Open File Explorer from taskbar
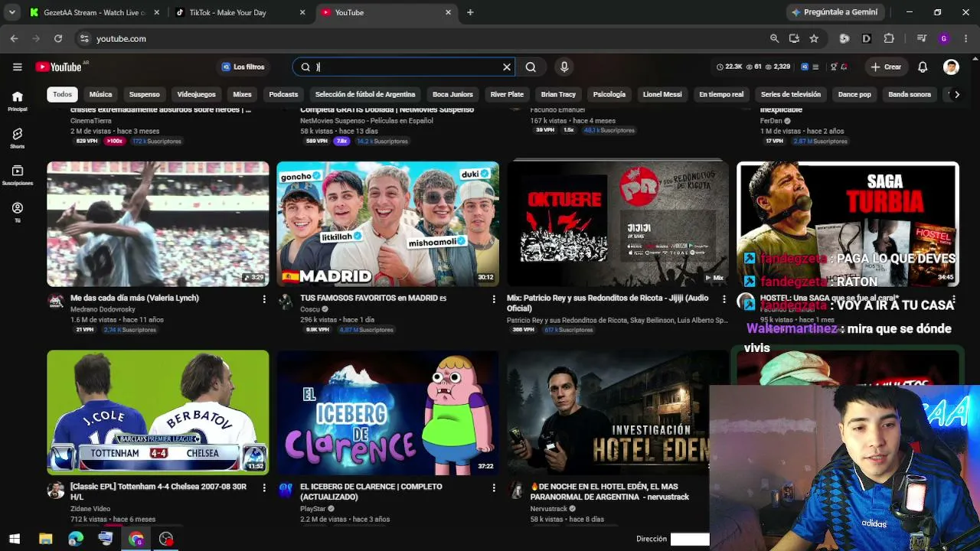980x551 pixels. (x=45, y=540)
